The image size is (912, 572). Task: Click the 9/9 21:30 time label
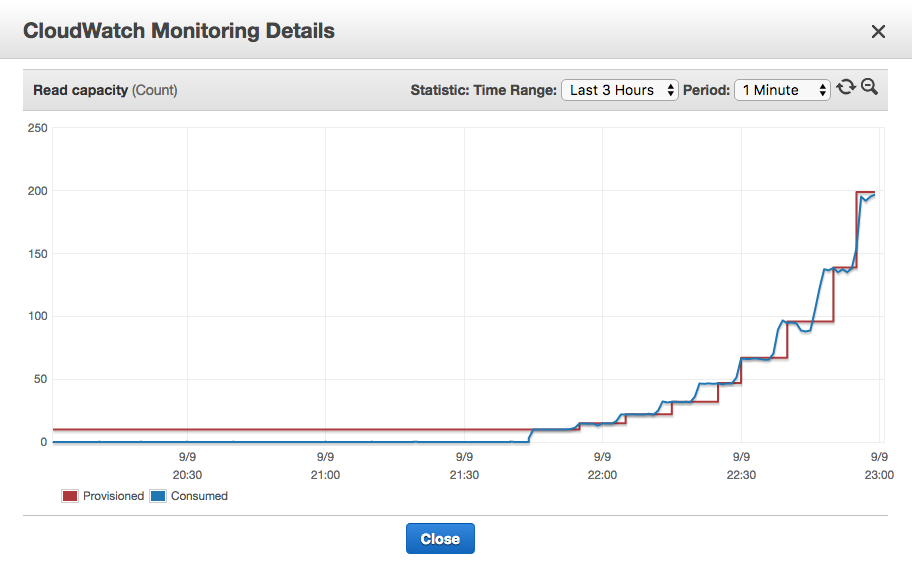[464, 466]
